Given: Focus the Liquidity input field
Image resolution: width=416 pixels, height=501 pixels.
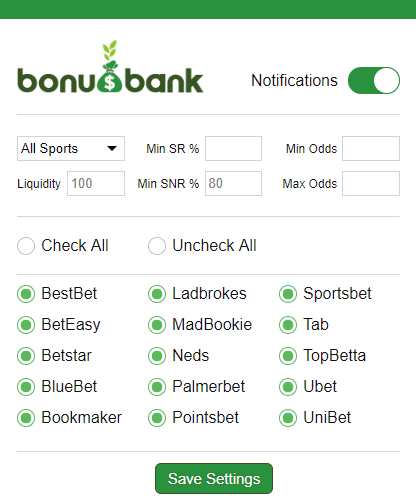Looking at the screenshot, I should [x=96, y=183].
